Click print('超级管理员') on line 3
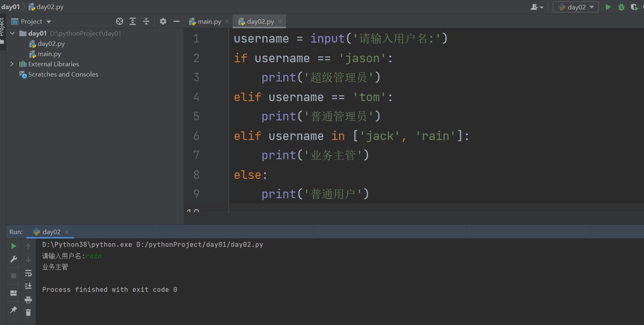The image size is (644, 325). [x=321, y=77]
